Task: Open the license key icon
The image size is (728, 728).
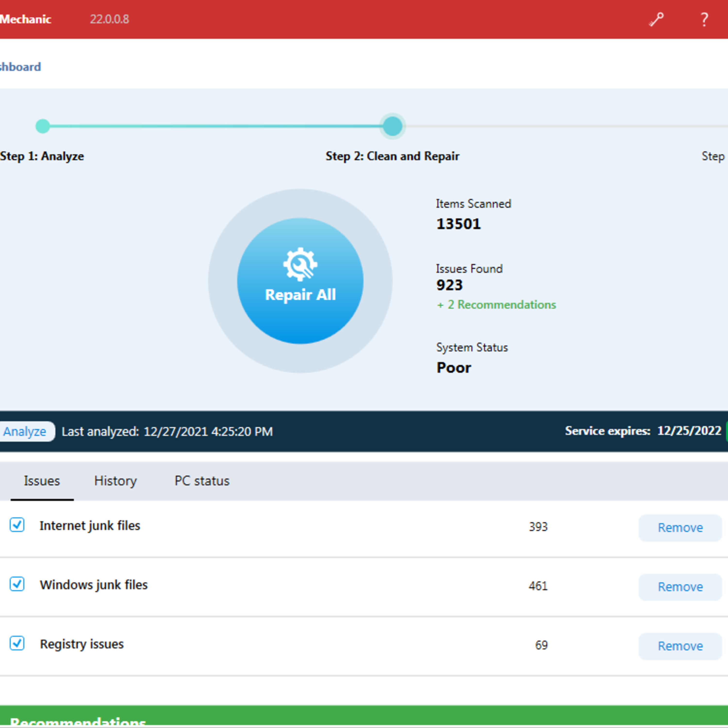Action: coord(656,20)
